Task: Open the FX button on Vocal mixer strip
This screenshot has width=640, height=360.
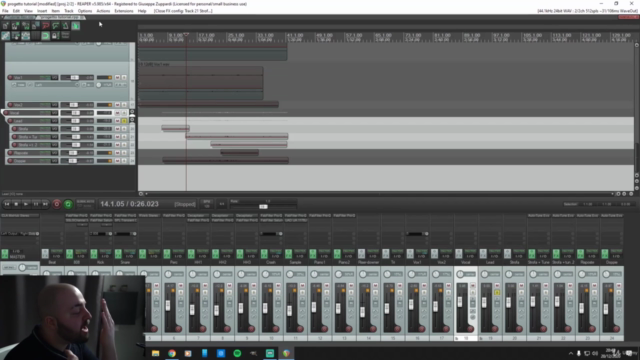Action: tap(459, 254)
